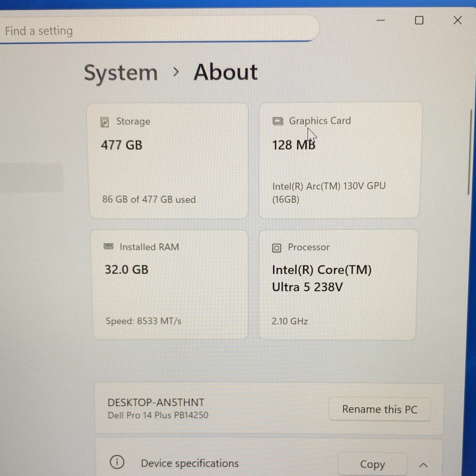Go back to System in breadcrumb
Image resolution: width=476 pixels, height=476 pixels.
pos(121,73)
